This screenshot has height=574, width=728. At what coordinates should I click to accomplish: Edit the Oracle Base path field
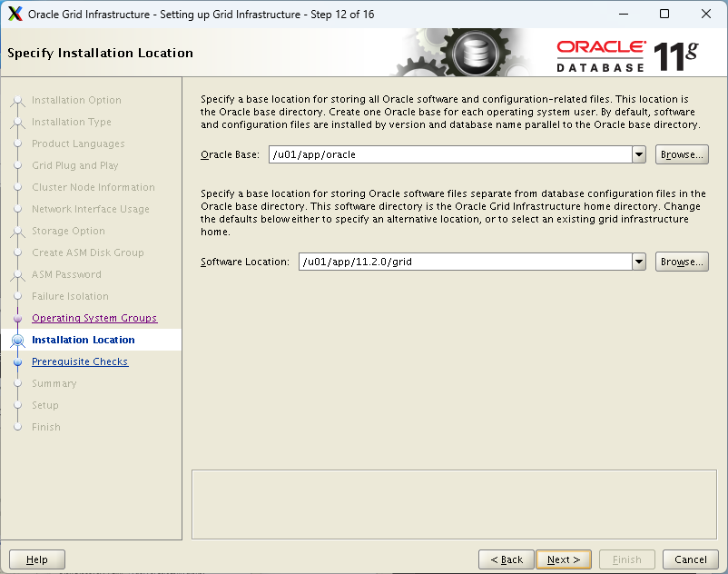(x=450, y=154)
